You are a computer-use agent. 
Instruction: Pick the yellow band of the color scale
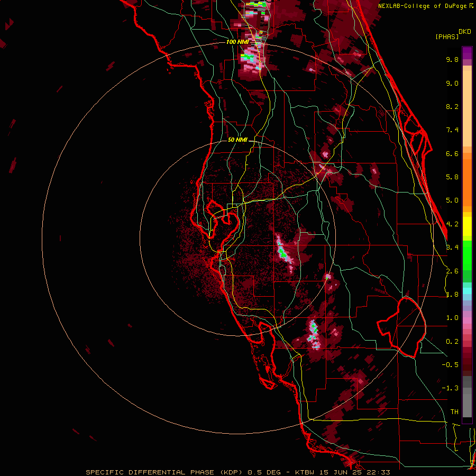[x=467, y=226]
